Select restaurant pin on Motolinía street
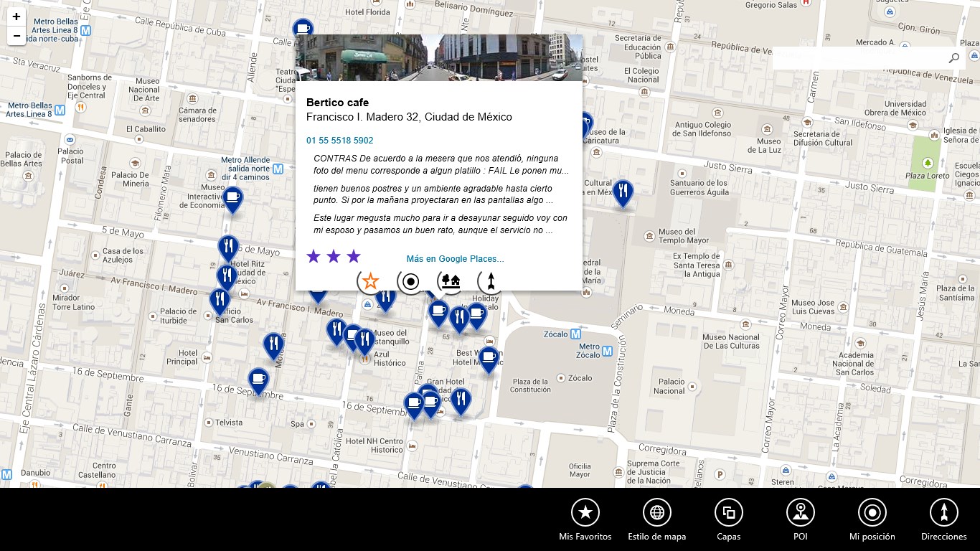 click(x=273, y=345)
